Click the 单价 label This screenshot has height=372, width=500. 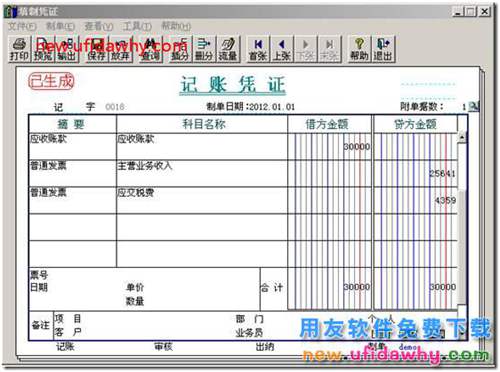click(x=135, y=287)
